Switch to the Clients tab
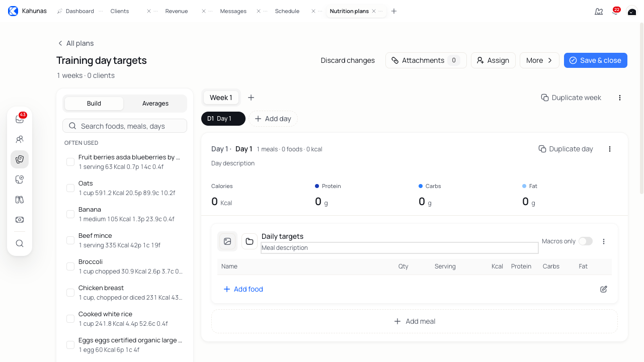The width and height of the screenshot is (644, 362). pyautogui.click(x=120, y=11)
